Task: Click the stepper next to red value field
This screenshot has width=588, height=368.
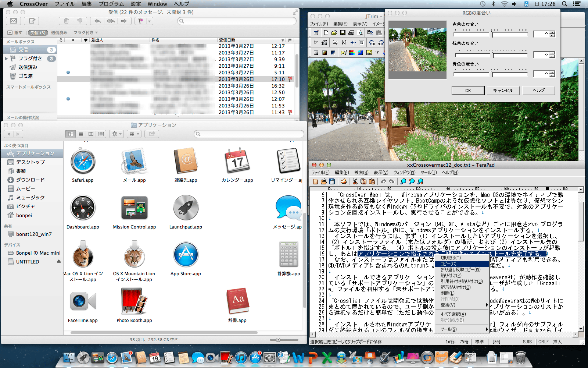Action: click(552, 34)
